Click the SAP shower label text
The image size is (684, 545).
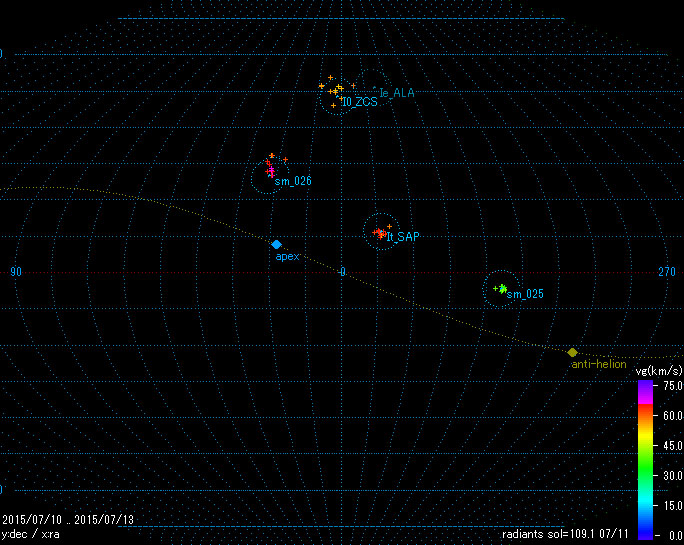point(403,238)
